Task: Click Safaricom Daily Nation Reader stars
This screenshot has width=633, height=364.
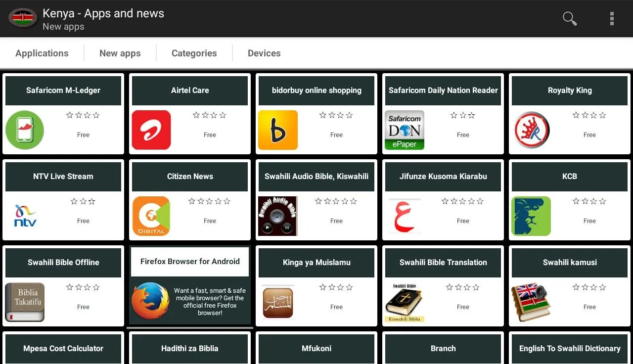Action: [x=463, y=115]
